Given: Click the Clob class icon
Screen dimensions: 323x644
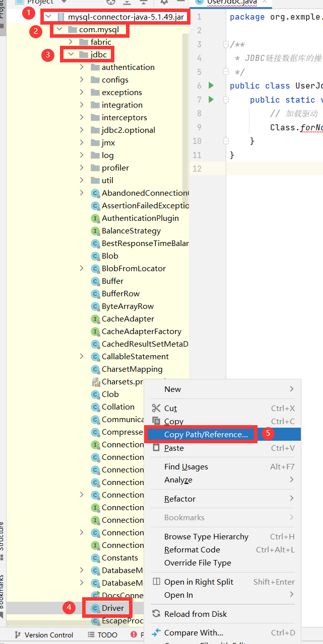Looking at the screenshot, I should point(95,394).
